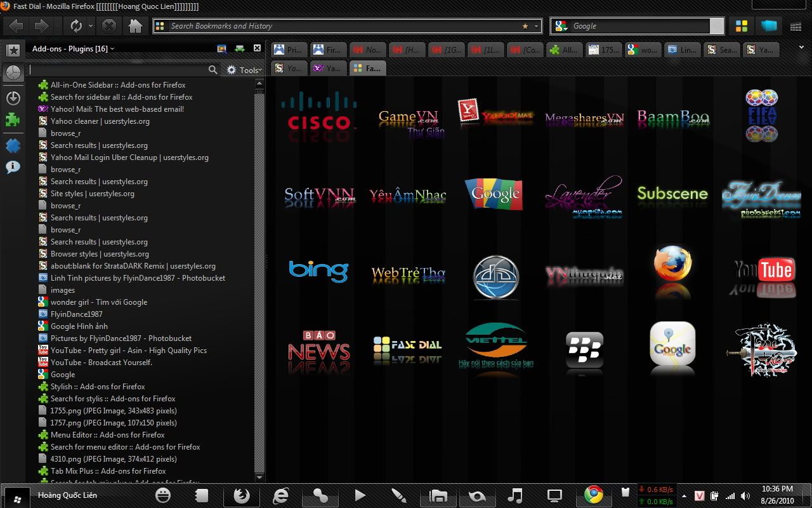Screen dimensions: 812x508
Task: Open the BlackBerry logo speed dial tile
Action: pos(584,350)
